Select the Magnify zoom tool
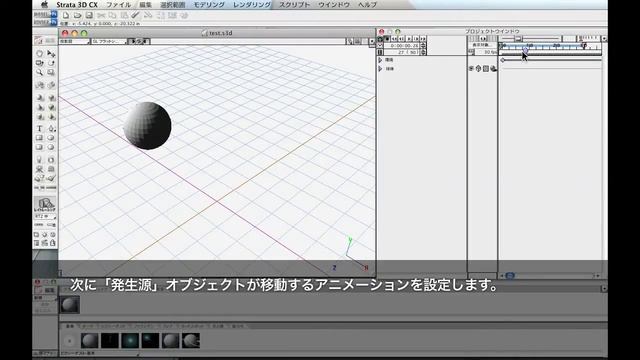 40,72
